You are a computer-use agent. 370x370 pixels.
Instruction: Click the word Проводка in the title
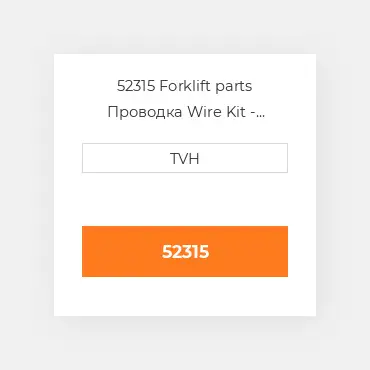coord(145,112)
